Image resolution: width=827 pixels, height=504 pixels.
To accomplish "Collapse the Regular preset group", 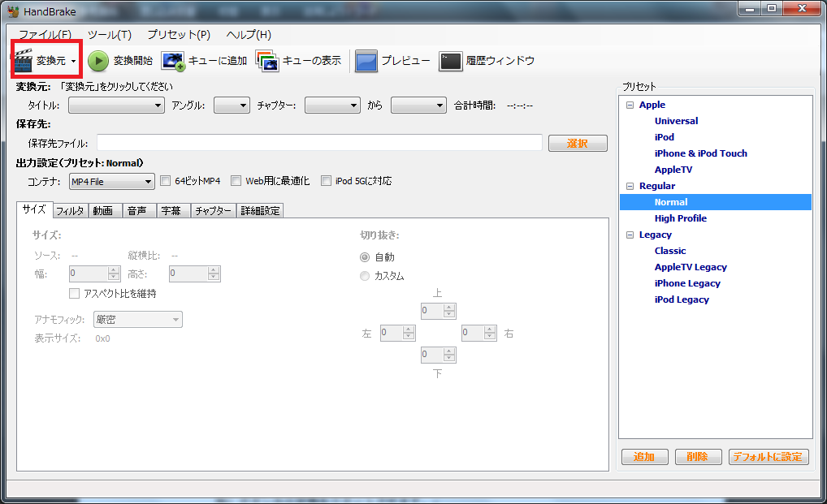I will pos(630,186).
